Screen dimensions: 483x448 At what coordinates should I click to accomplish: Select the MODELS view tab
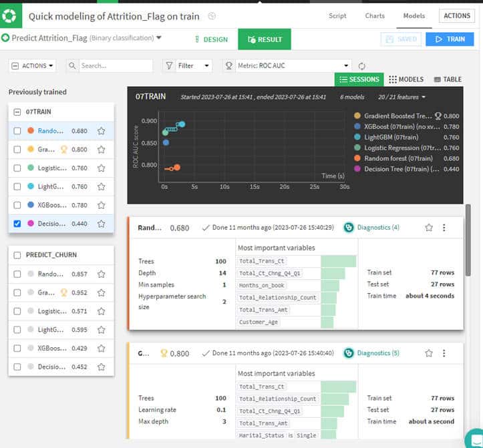pos(406,79)
